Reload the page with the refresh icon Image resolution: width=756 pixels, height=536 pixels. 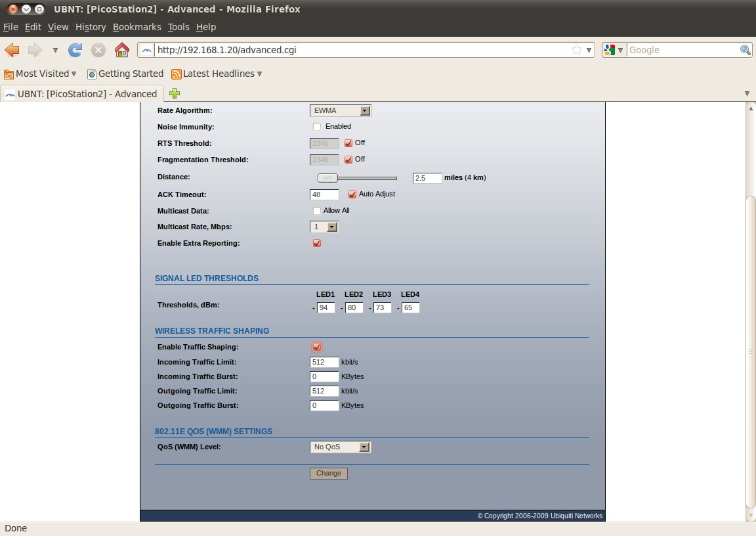click(x=75, y=50)
